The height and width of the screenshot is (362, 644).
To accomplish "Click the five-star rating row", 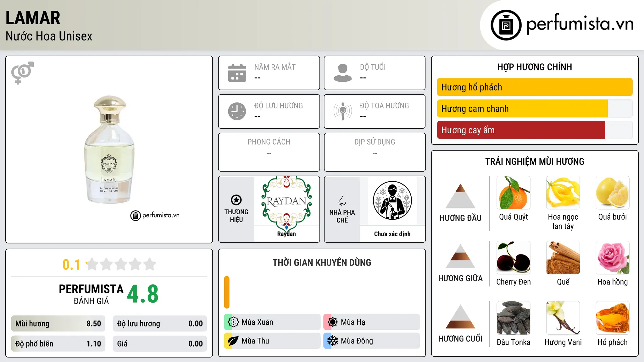I will 121,264.
